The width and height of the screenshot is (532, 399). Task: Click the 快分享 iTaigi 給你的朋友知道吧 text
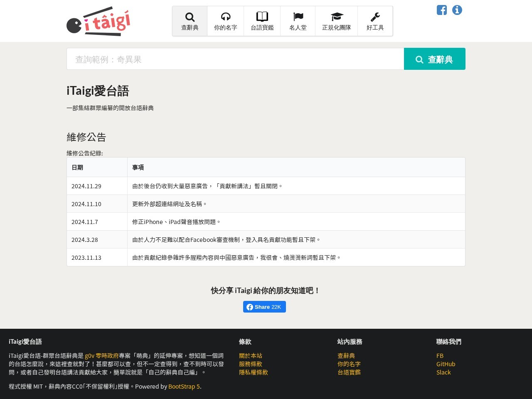click(x=266, y=291)
